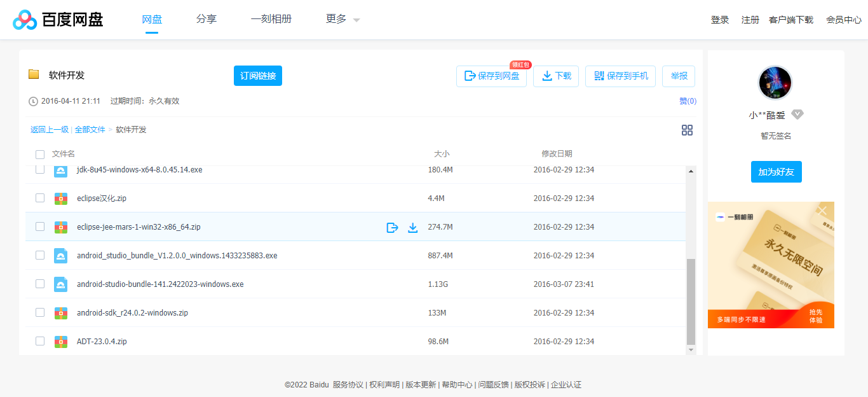Click the 订阅链接 subscribe button

257,75
